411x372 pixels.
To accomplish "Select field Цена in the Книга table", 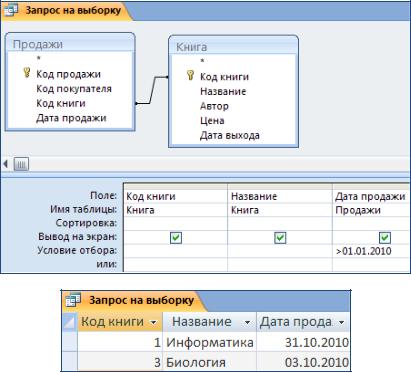I will tap(212, 121).
